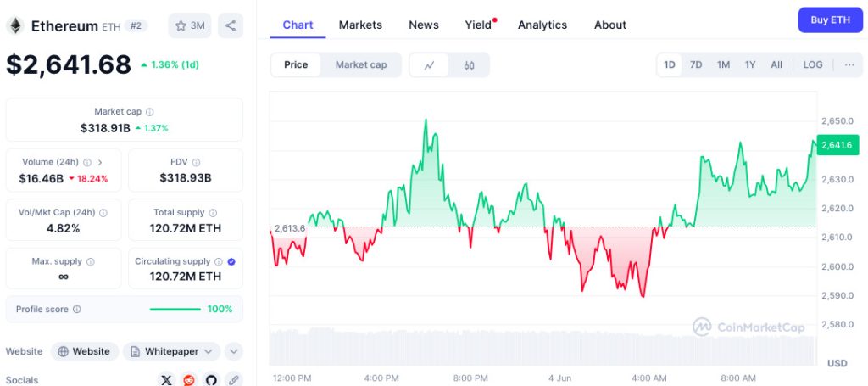Expand the Whitepaper dropdown
868x386 pixels.
(x=172, y=351)
